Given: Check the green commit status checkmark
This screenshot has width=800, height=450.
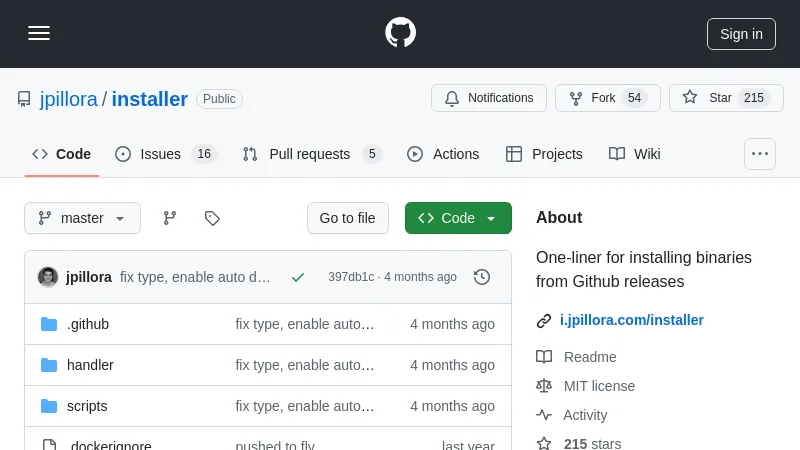Looking at the screenshot, I should tap(298, 277).
